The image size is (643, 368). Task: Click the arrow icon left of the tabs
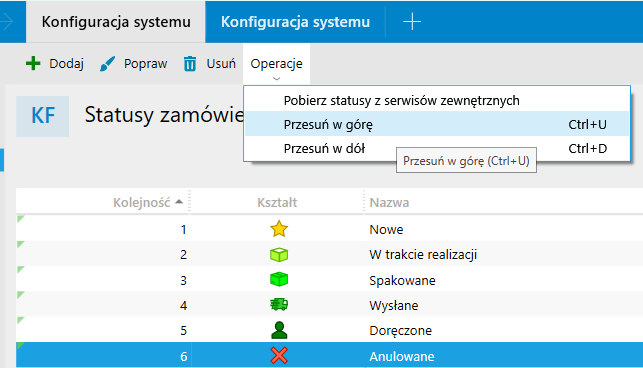tap(7, 21)
